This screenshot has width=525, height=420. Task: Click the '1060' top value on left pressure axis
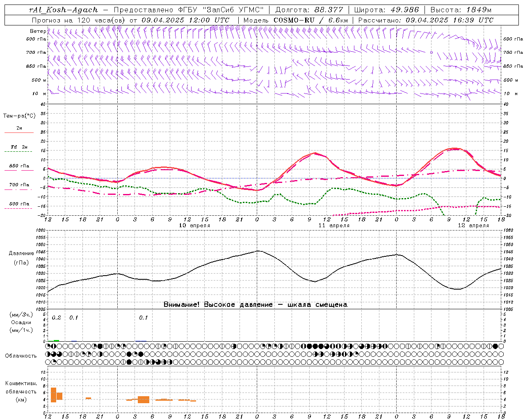(x=41, y=231)
